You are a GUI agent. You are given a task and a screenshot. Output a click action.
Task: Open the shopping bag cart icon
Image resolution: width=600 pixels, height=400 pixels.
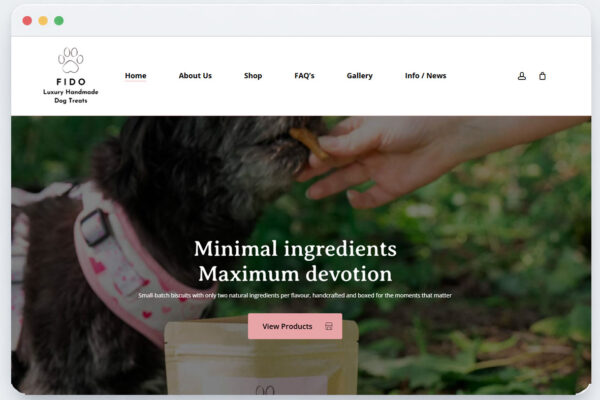pos(542,76)
